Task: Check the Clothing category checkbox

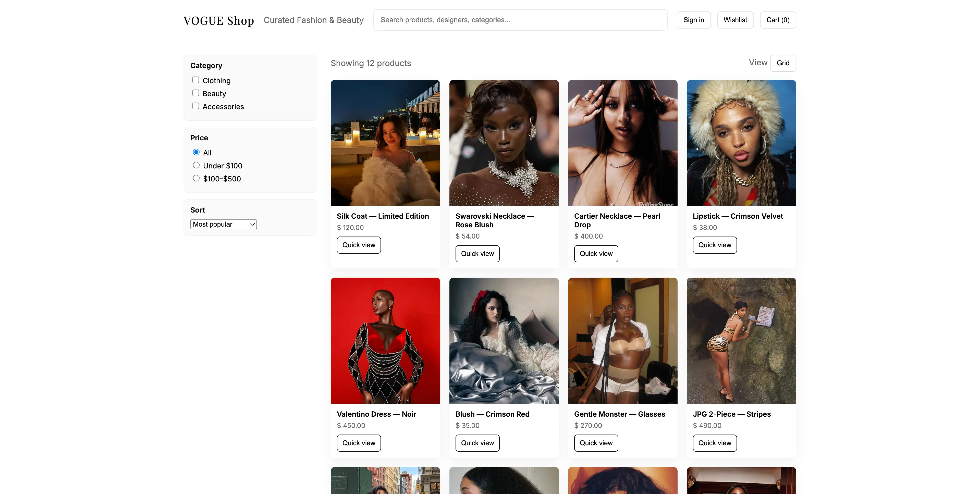Action: pyautogui.click(x=196, y=79)
